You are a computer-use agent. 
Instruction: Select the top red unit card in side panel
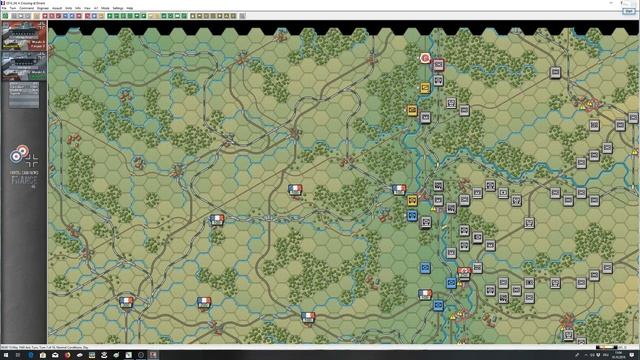[24, 36]
